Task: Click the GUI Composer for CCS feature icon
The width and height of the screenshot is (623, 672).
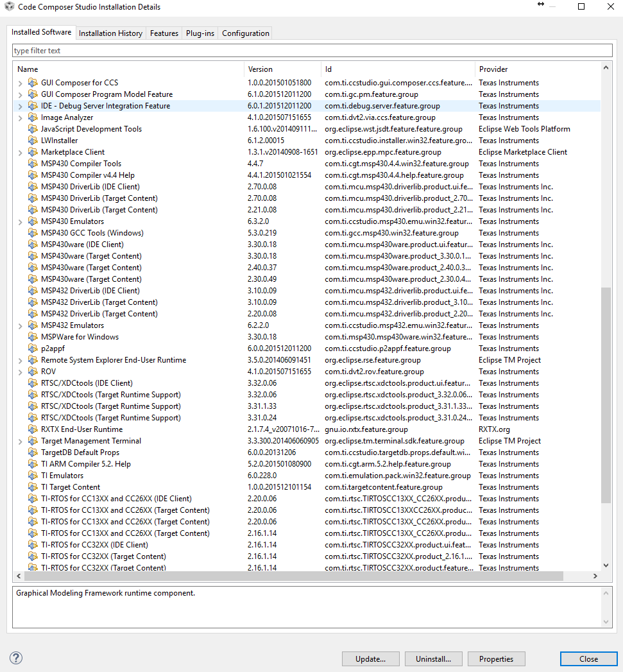Action: click(33, 82)
